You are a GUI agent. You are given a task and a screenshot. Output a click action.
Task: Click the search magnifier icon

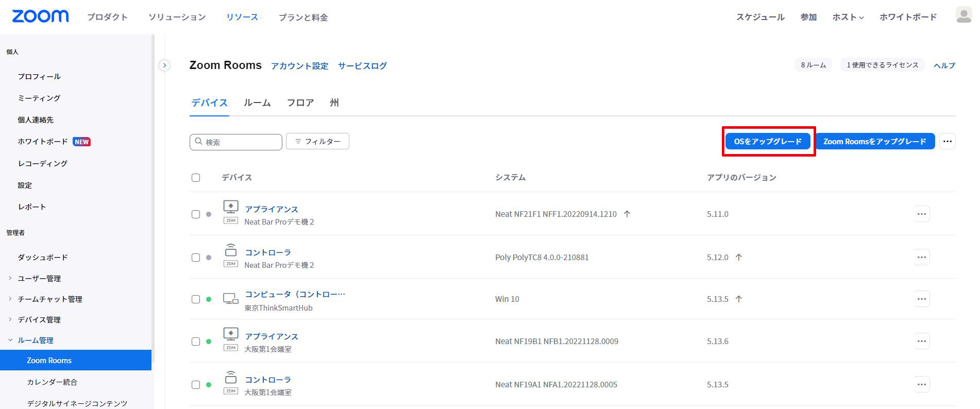click(x=198, y=142)
